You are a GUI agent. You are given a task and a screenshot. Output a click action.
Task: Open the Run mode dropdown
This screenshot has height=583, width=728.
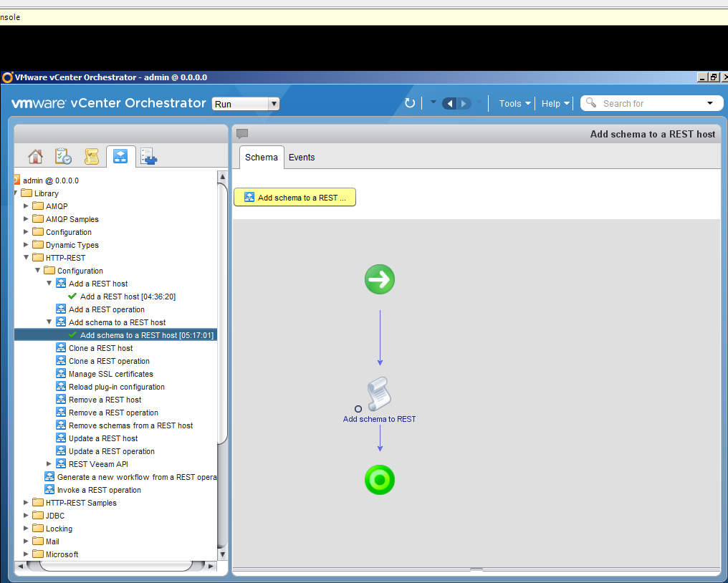coord(273,103)
